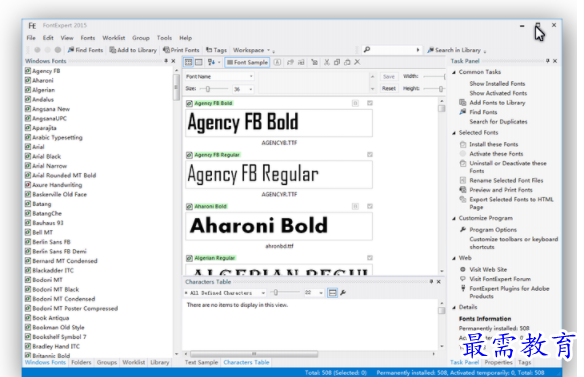Click Install these Fonts link
The image size is (584, 377).
[x=493, y=144]
